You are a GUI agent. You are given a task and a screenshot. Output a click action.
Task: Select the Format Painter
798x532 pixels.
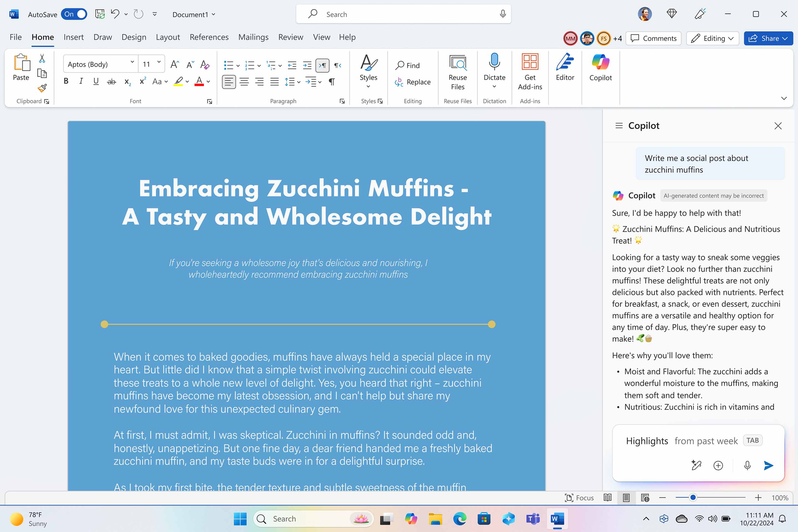click(x=42, y=88)
